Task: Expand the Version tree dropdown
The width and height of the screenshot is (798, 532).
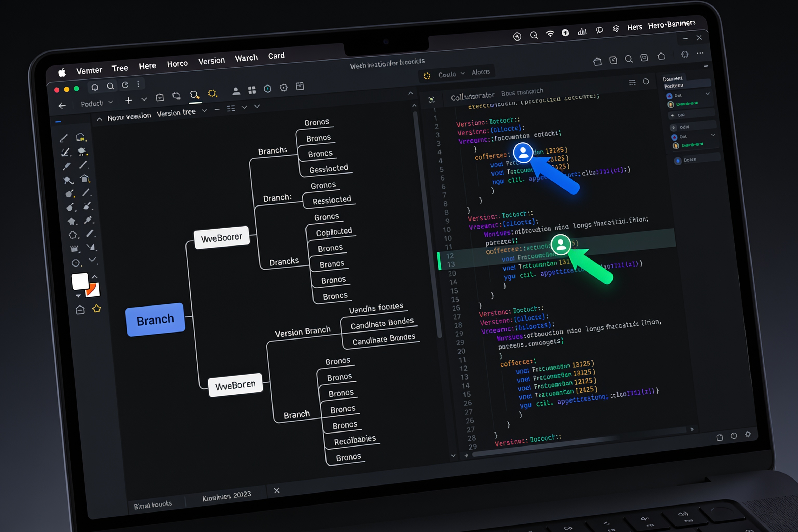Action: click(x=204, y=111)
